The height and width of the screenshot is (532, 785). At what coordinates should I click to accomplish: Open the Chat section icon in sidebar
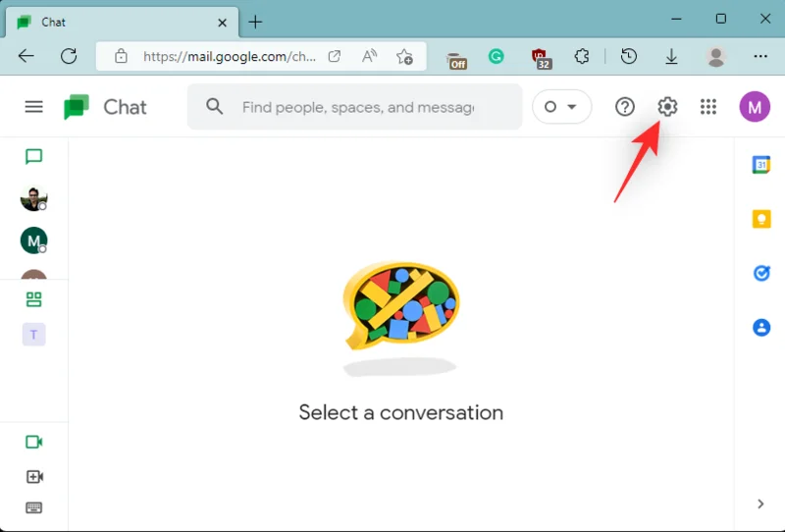coord(33,157)
